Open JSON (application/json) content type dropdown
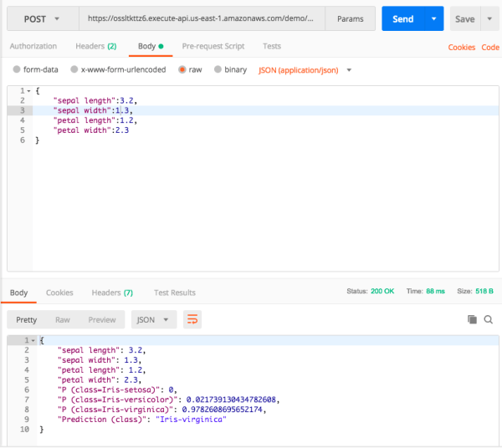Viewport: 502px width, 448px height. tap(305, 70)
